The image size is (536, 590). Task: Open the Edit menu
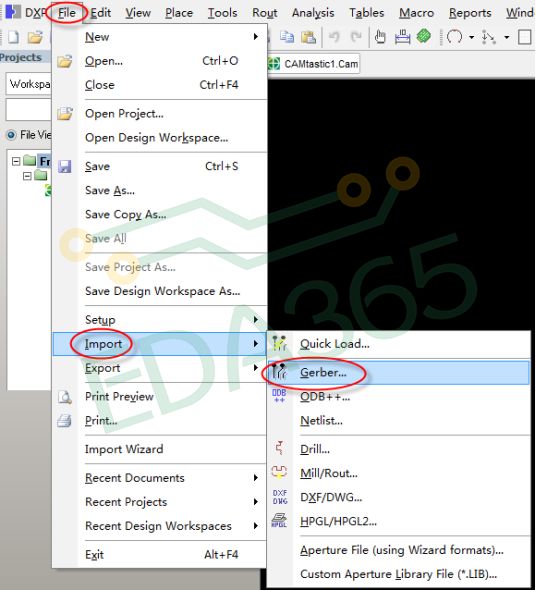coord(100,13)
